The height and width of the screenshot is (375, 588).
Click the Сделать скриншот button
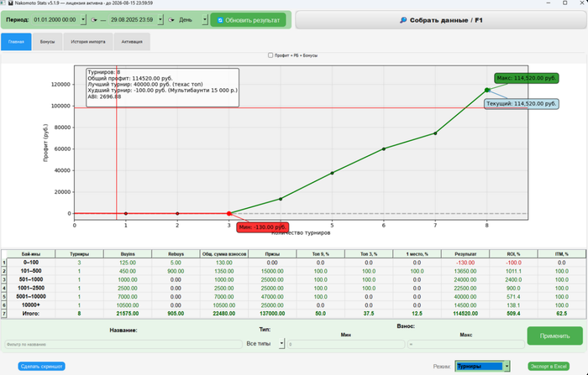click(x=43, y=366)
